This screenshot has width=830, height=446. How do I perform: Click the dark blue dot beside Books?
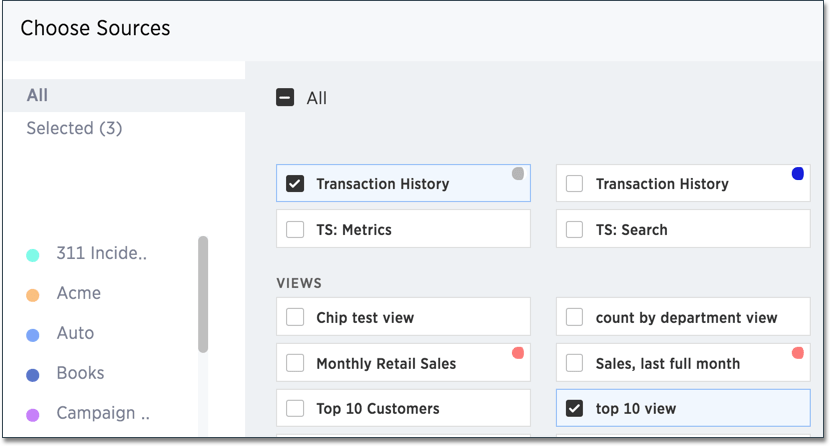tap(33, 375)
